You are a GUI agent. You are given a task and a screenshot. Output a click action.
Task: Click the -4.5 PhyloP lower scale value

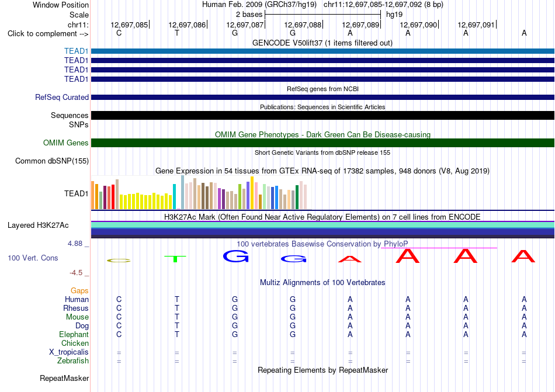click(x=76, y=272)
